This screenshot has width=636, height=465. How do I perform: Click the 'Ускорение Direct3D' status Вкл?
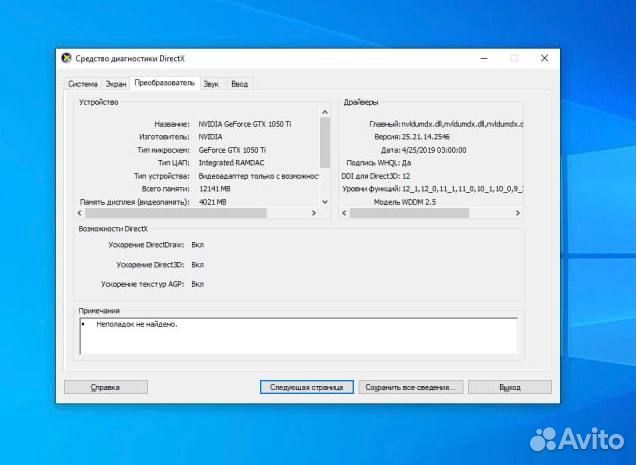point(198,265)
